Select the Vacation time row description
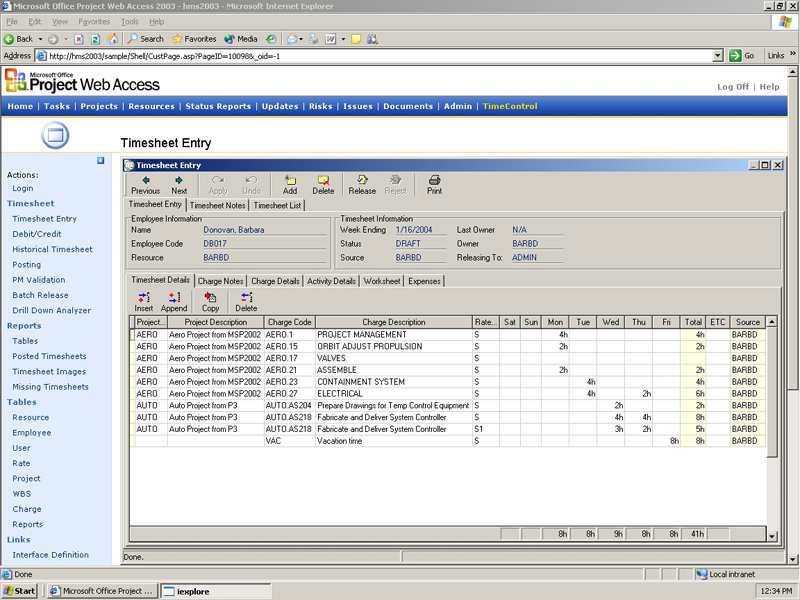Viewport: 800px width, 600px height. (394, 441)
